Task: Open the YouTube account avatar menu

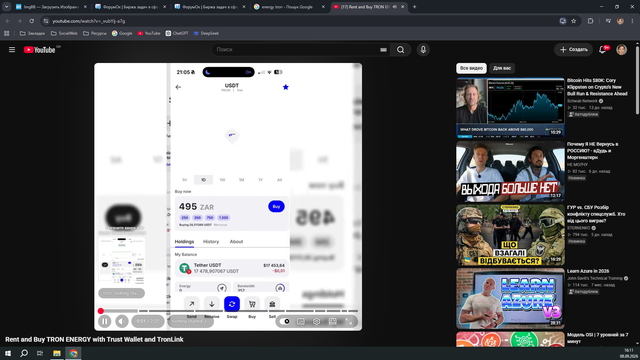Action: [x=621, y=50]
